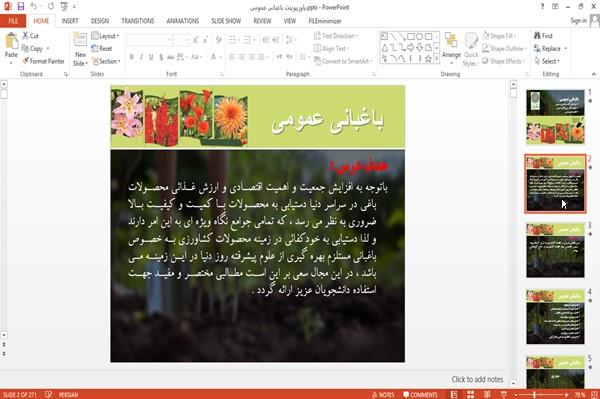Open the Shape Outline dropdown

click(x=504, y=49)
